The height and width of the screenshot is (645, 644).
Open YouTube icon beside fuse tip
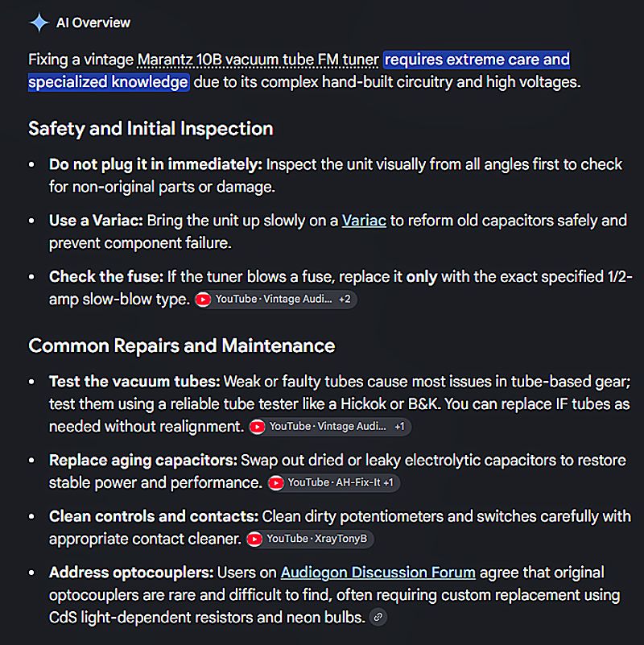[x=203, y=300]
